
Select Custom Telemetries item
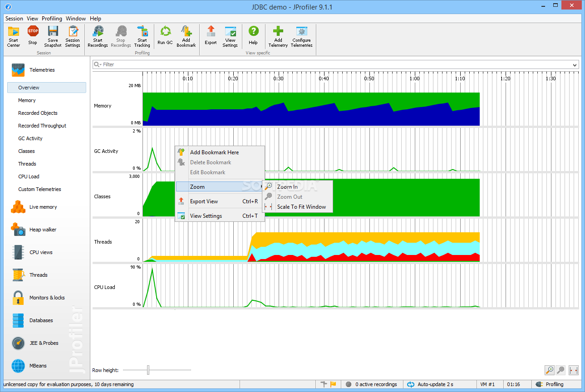pyautogui.click(x=39, y=189)
